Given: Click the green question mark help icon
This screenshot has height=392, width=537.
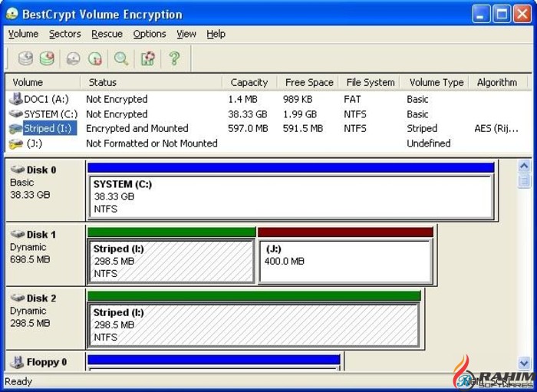Looking at the screenshot, I should pyautogui.click(x=174, y=58).
